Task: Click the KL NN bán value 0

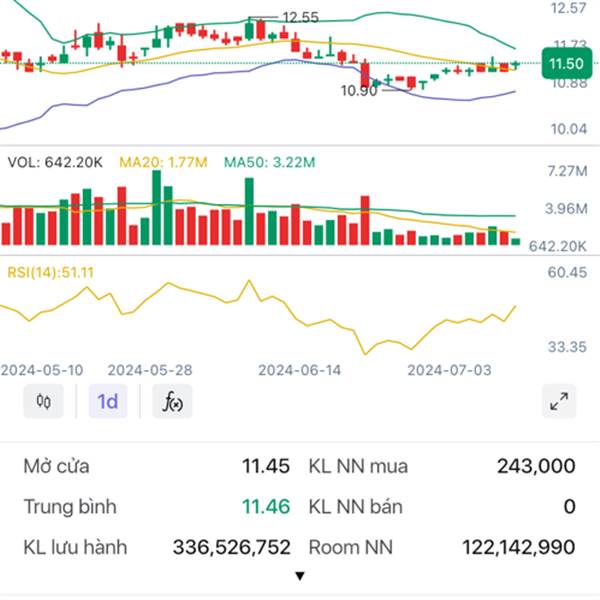Action: click(569, 507)
